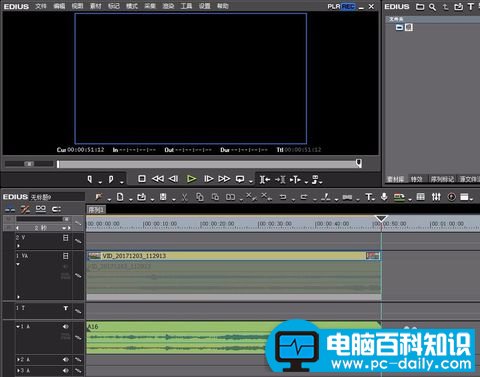Click the Create Title T icon
This screenshot has height=377, width=480.
369,197
